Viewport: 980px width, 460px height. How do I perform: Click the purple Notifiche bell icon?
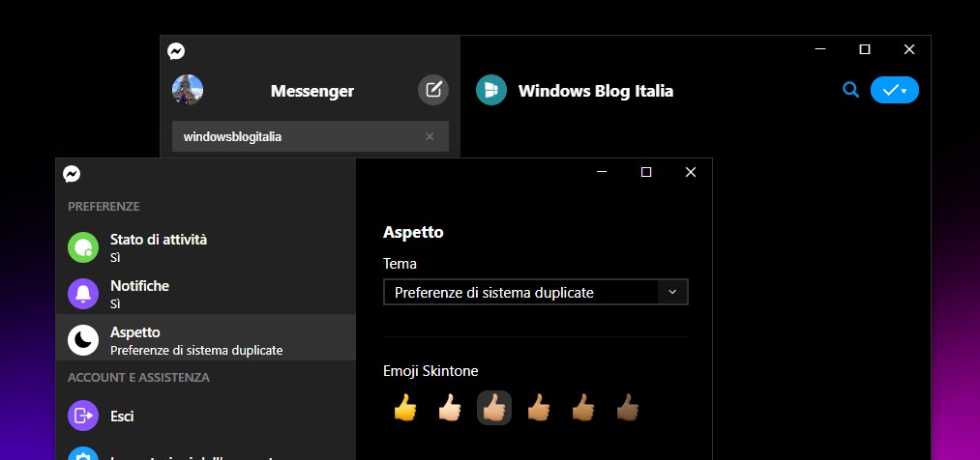83,294
